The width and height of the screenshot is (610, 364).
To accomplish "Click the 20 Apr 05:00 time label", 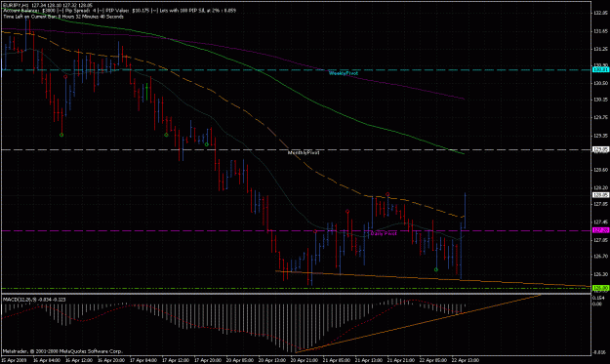I will [x=240, y=360].
